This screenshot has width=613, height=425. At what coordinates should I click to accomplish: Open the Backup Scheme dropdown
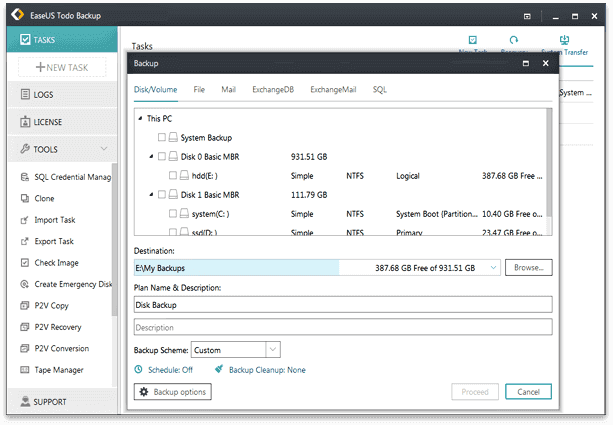[273, 350]
